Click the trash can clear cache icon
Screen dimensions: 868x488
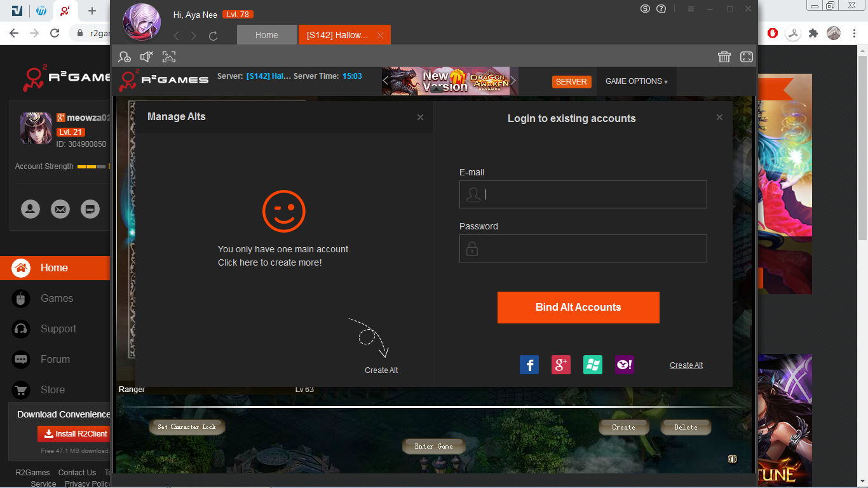pos(724,57)
